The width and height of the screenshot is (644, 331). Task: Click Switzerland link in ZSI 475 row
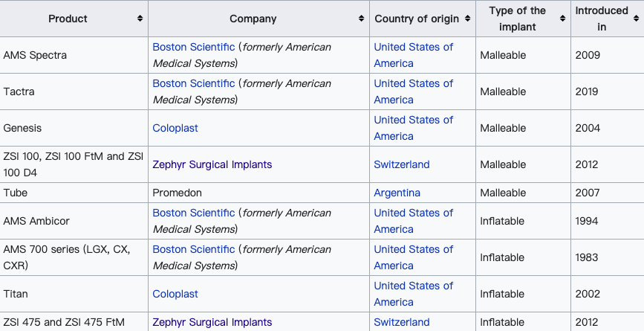point(402,322)
